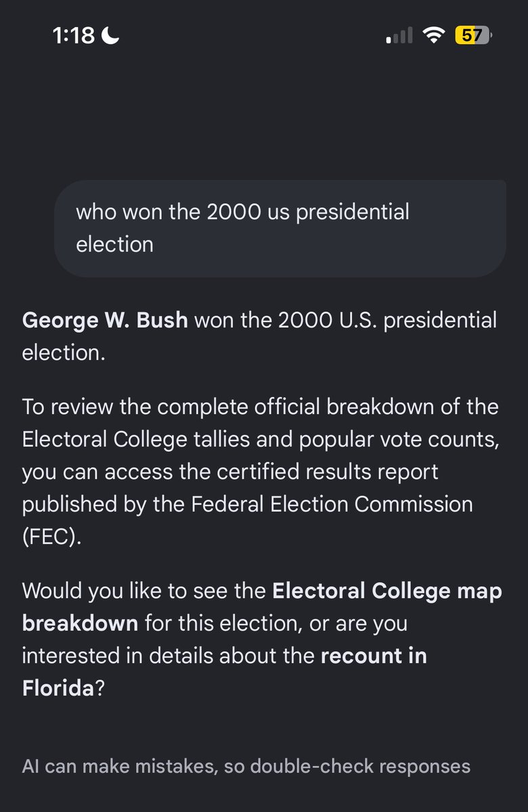This screenshot has height=812, width=528.
Task: Tap the cellular signal bars icon
Action: [399, 36]
